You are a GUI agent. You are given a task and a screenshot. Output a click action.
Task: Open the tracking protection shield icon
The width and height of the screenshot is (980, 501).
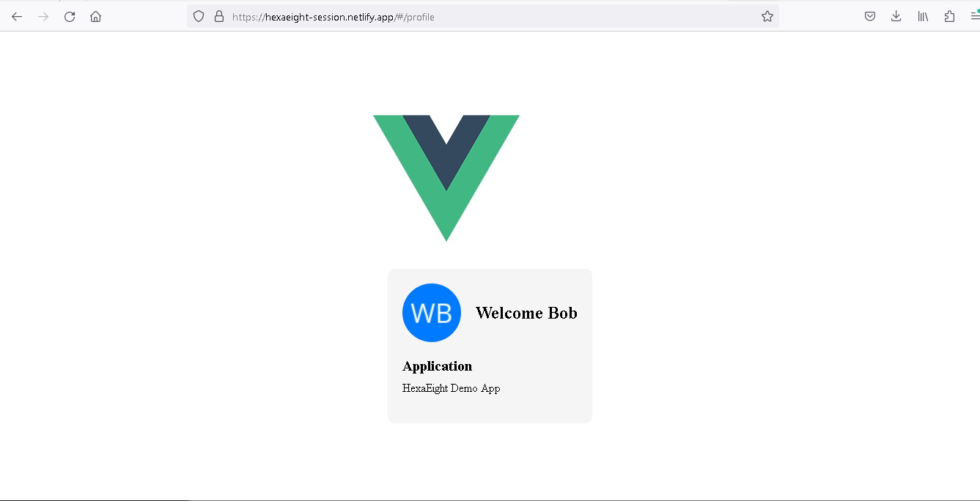199,17
